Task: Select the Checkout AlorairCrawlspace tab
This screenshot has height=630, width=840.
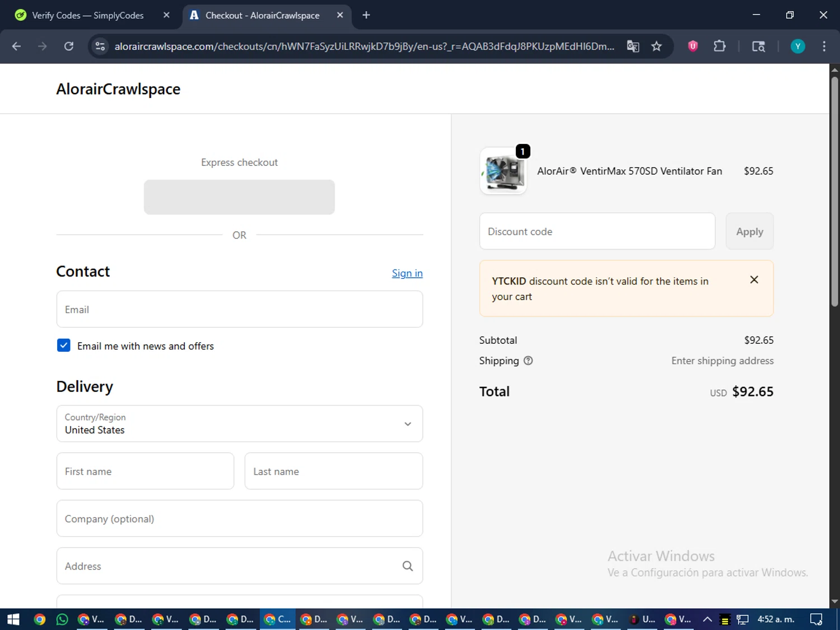Action: tap(263, 15)
